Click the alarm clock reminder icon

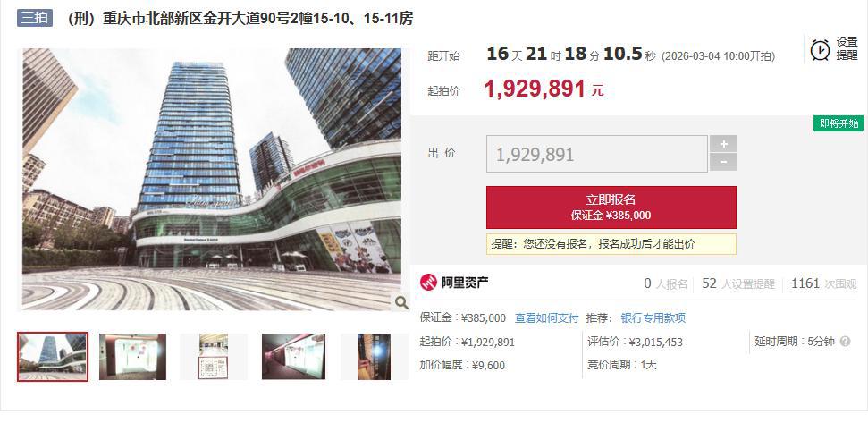[x=820, y=49]
